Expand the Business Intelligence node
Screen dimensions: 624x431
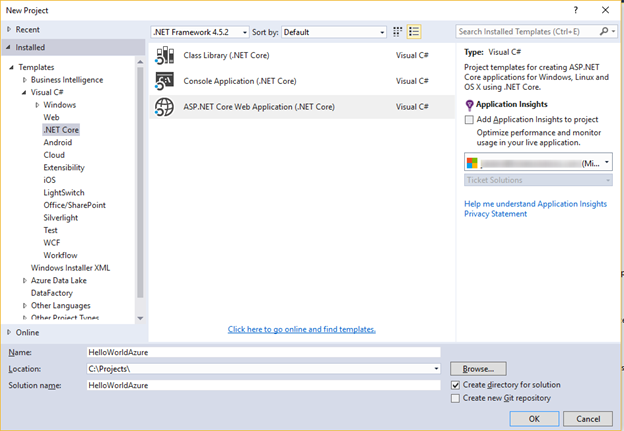25,80
